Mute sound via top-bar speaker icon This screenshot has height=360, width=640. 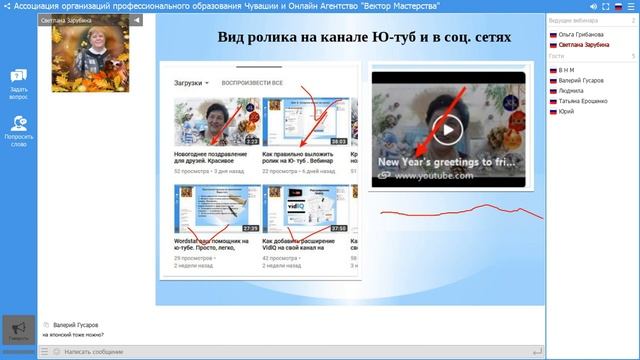coord(593,7)
